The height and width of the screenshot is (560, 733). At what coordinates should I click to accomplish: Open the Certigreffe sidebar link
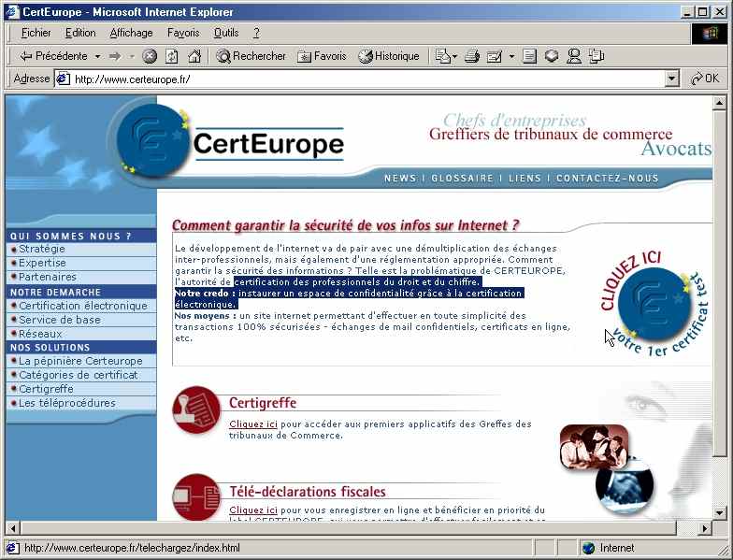tap(46, 389)
